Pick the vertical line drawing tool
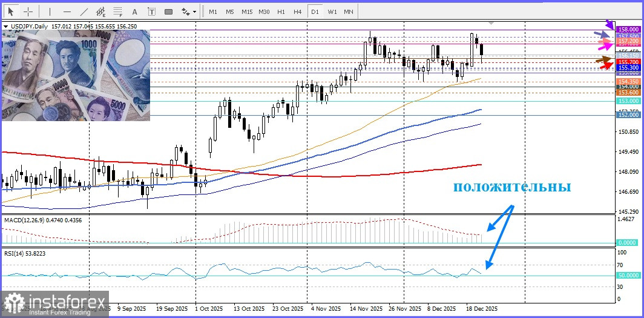The height and width of the screenshot is (318, 644). [x=50, y=12]
